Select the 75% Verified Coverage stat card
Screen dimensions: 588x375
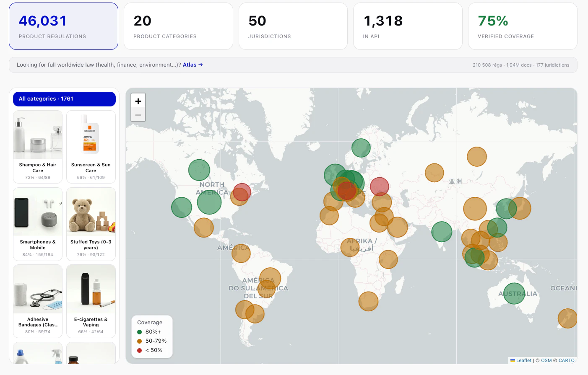point(523,26)
